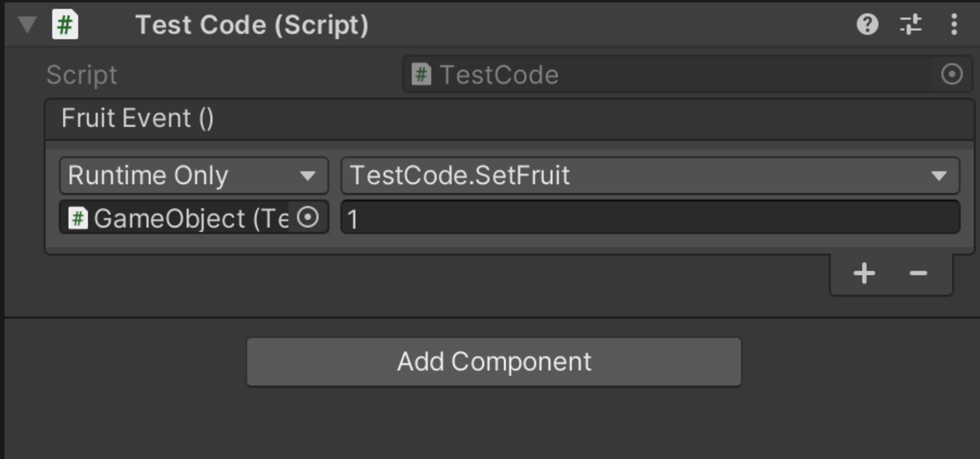Open the TestCode.SetFruit function dropdown

[x=650, y=175]
